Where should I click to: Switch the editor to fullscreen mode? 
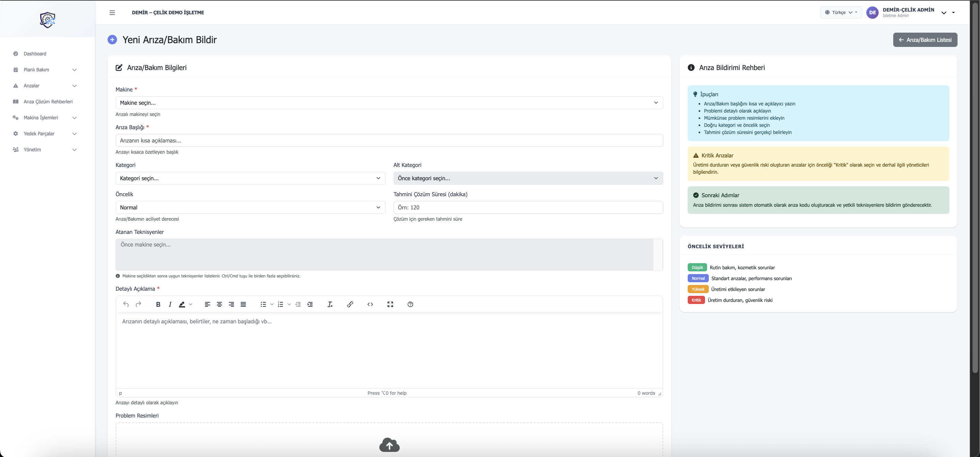(390, 304)
